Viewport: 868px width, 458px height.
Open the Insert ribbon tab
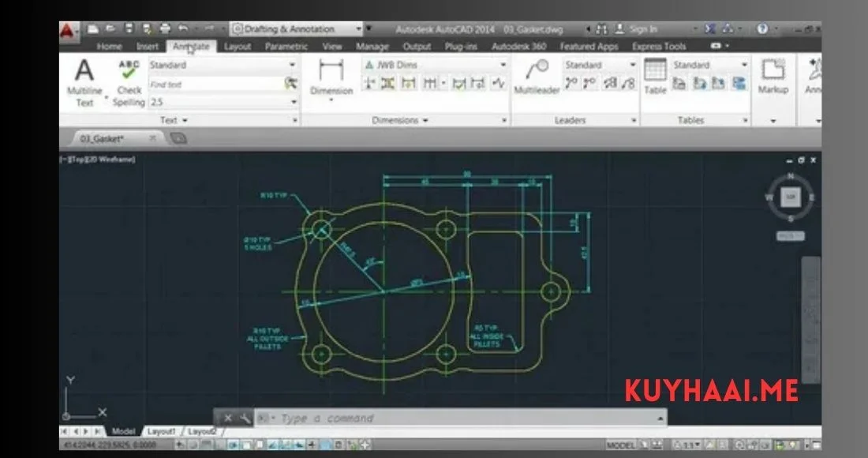click(148, 47)
